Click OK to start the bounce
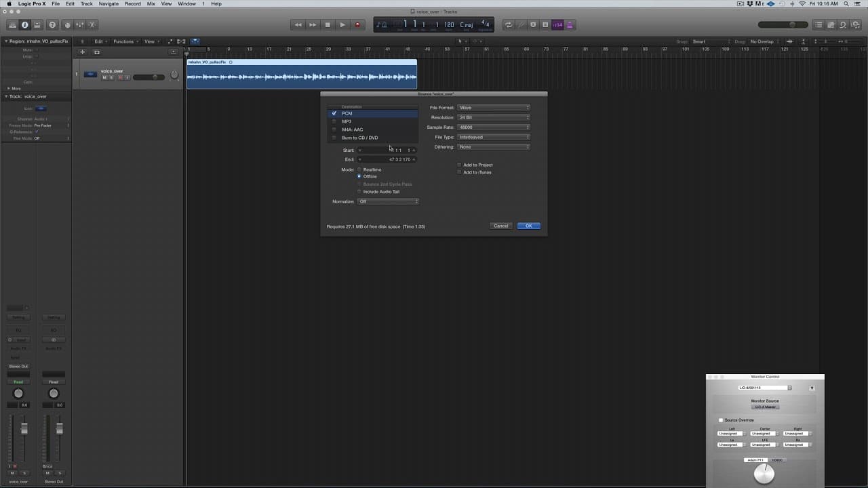 (529, 226)
